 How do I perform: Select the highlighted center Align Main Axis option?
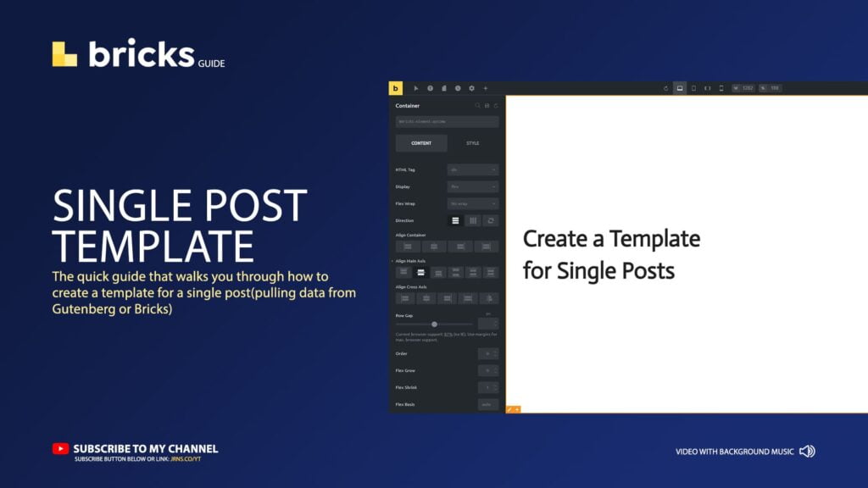(x=420, y=272)
